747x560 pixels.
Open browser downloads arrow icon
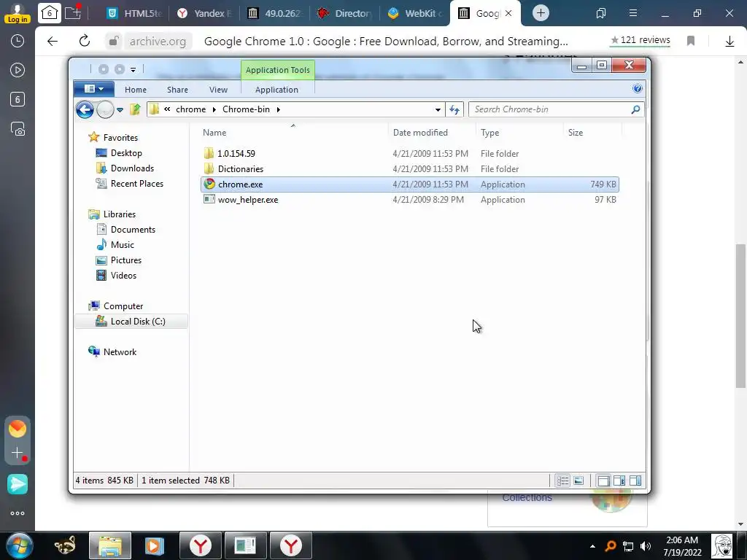tap(729, 42)
